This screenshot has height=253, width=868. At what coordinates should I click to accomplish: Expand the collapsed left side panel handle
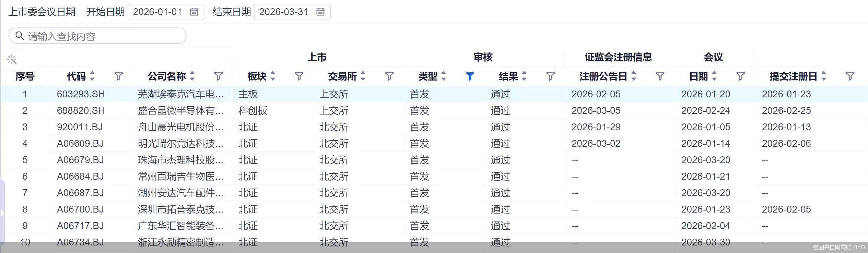click(x=2, y=213)
